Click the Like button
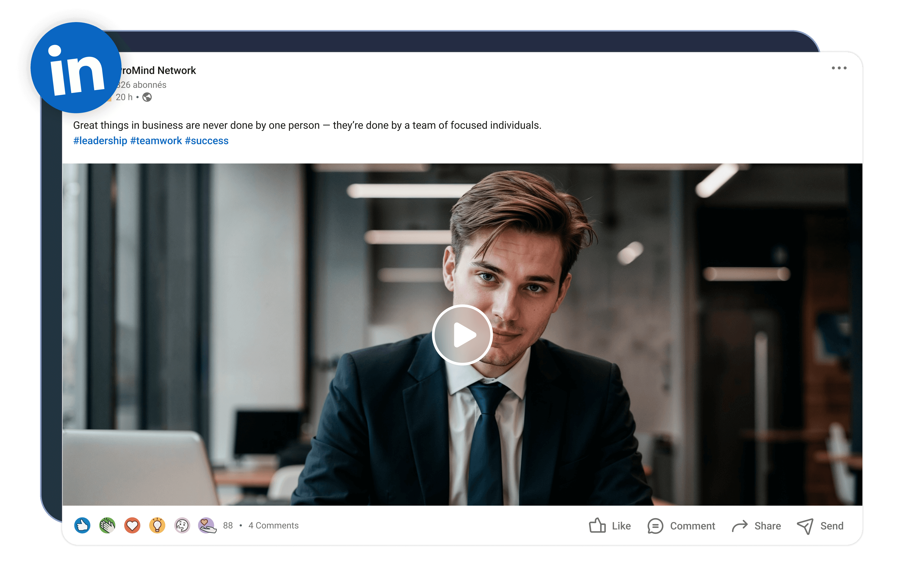 [610, 526]
